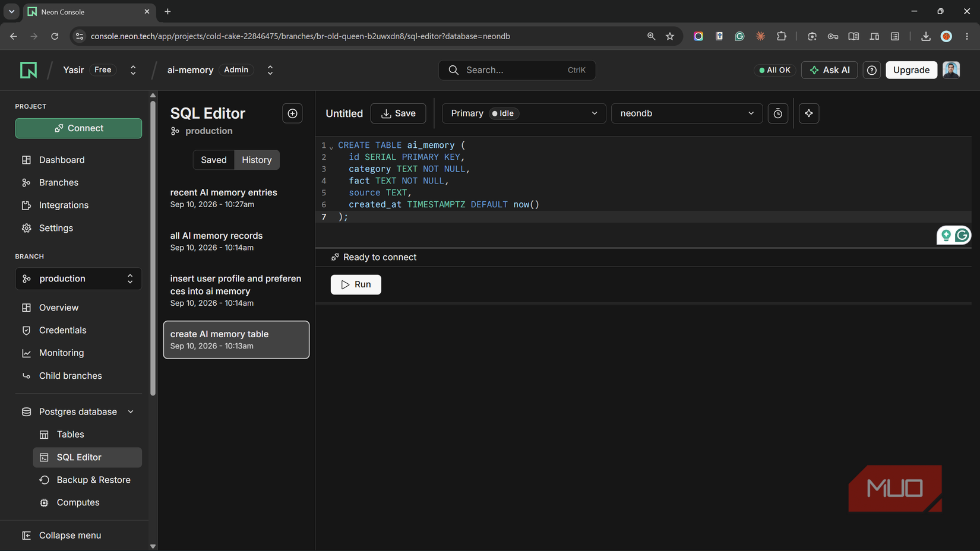Click the All OK status indicator
Viewport: 980px width, 551px height.
click(x=775, y=70)
